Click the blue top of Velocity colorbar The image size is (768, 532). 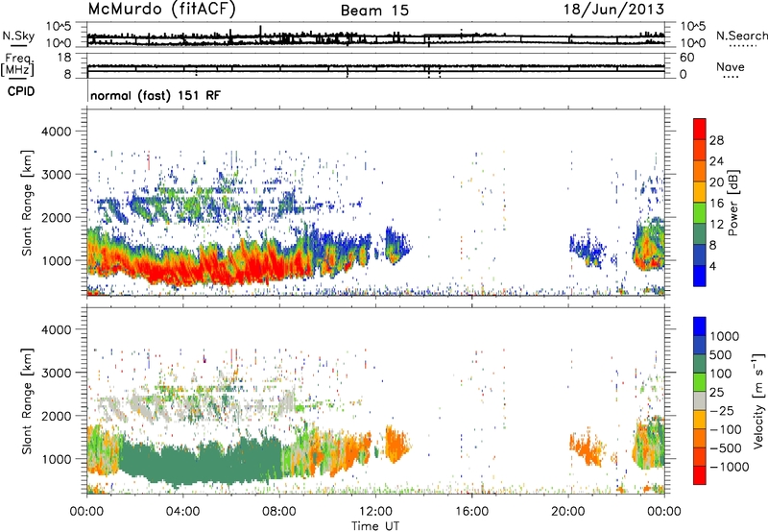(x=700, y=326)
